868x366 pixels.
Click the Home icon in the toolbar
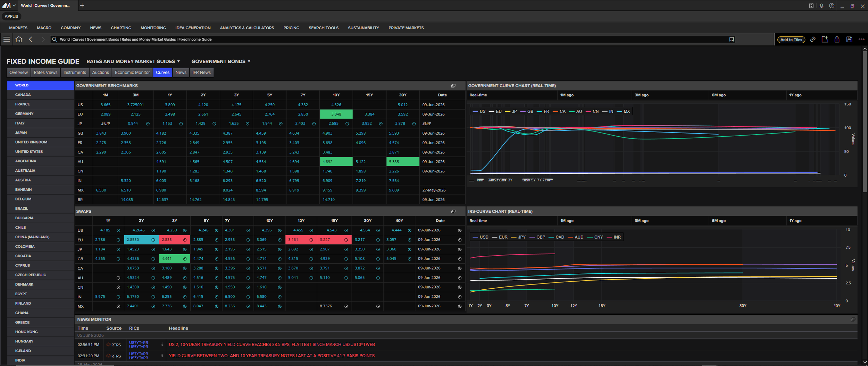(19, 39)
